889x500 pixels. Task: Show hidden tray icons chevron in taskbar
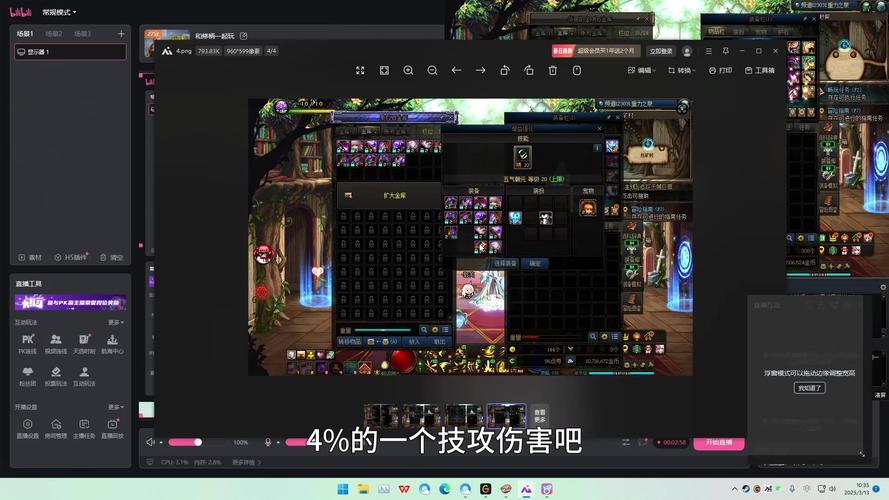pos(735,489)
